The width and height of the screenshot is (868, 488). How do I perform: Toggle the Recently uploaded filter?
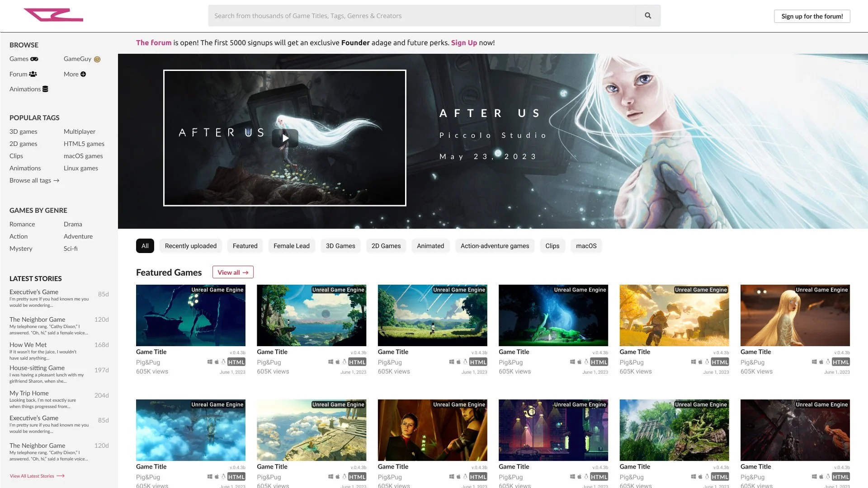[x=190, y=246]
